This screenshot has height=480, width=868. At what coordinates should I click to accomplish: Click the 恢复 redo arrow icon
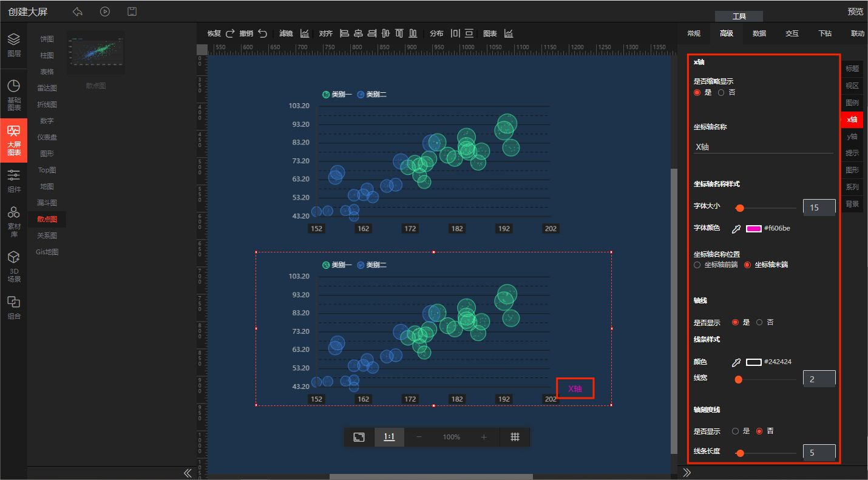(x=230, y=33)
